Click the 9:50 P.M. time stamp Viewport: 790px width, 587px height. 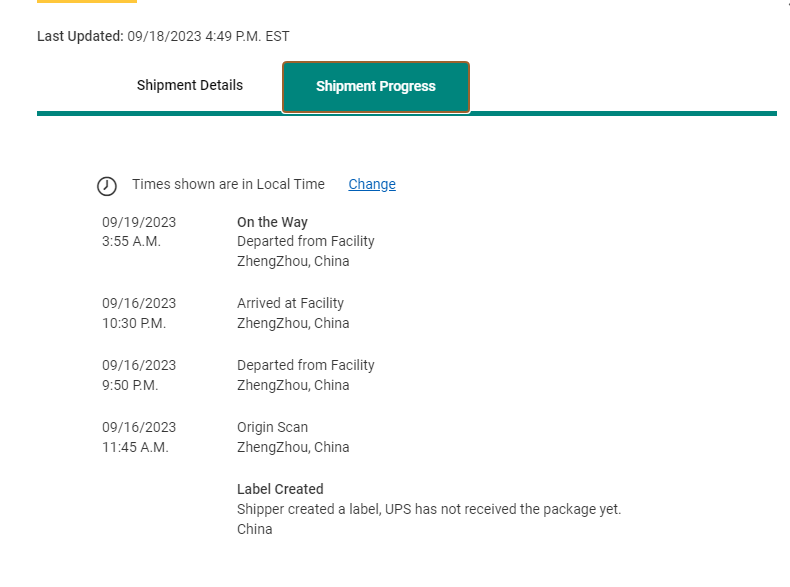click(x=130, y=385)
